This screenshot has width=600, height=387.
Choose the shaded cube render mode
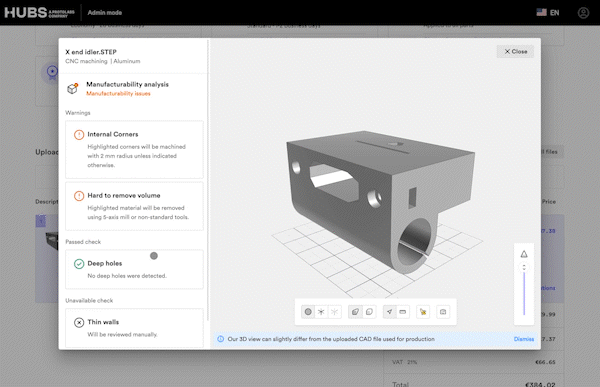pyautogui.click(x=355, y=312)
